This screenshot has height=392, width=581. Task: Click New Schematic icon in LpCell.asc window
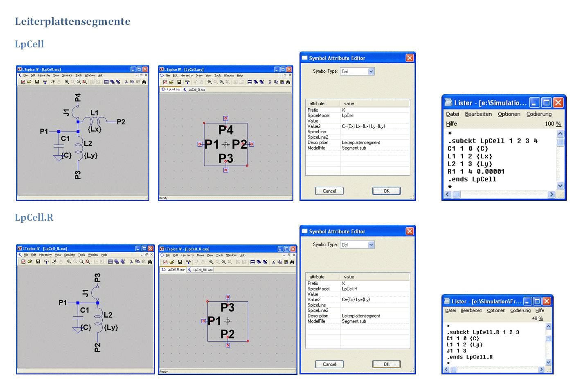(x=23, y=82)
